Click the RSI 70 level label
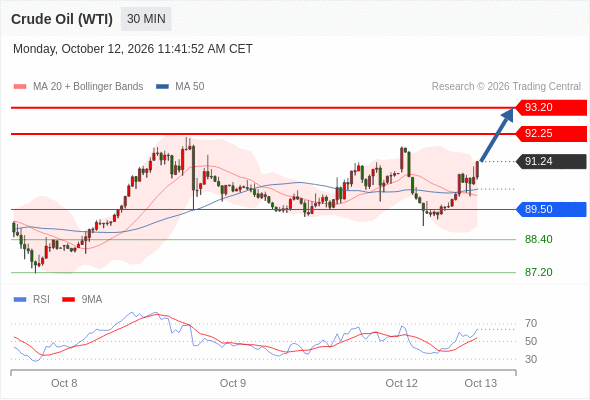Image resolution: width=590 pixels, height=400 pixels. [531, 323]
